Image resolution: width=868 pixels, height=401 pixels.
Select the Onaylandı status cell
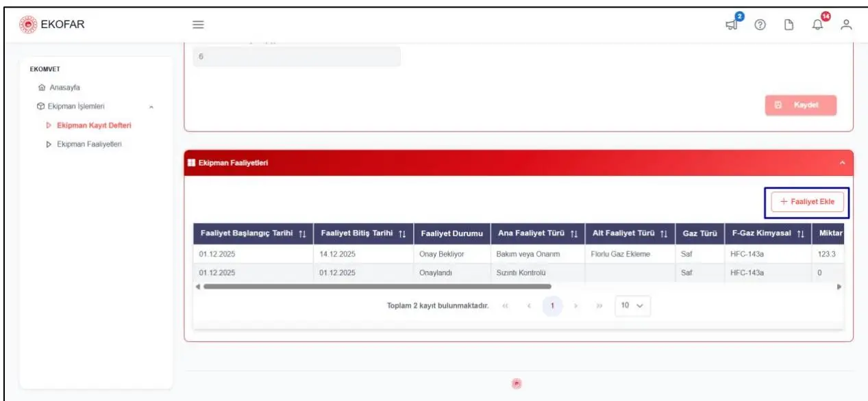click(x=451, y=272)
